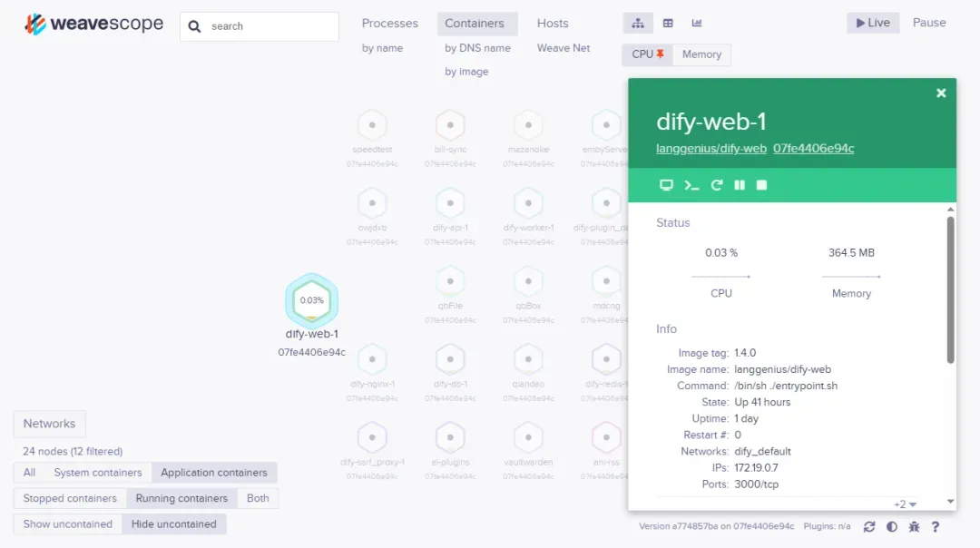The width and height of the screenshot is (980, 548).
Task: Open help question mark icon
Action: [x=935, y=527]
